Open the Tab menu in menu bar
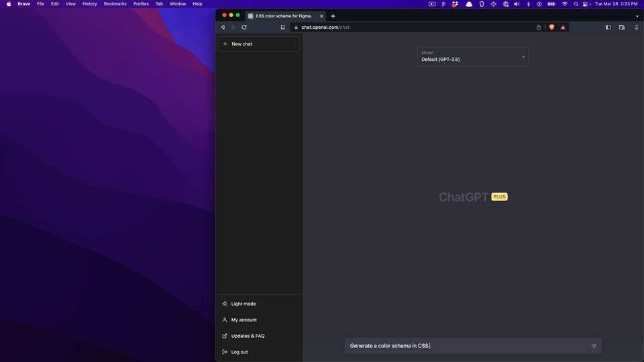Screen dimensions: 644x362 pyautogui.click(x=159, y=4)
